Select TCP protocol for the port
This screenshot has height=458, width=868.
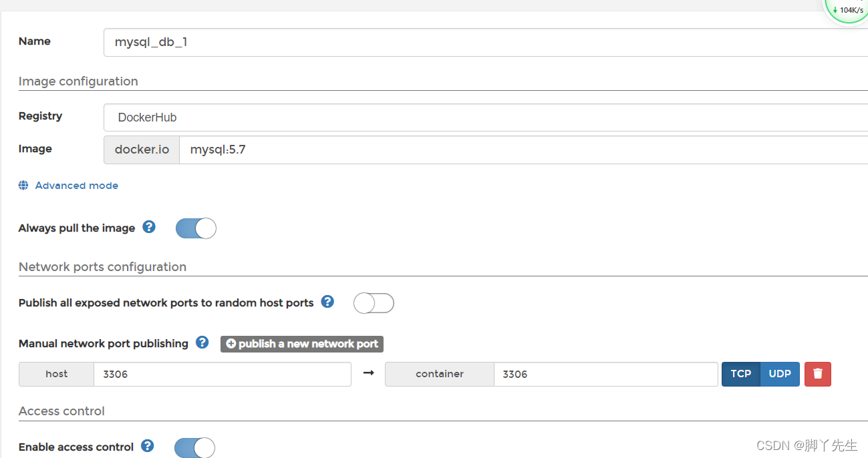(740, 374)
